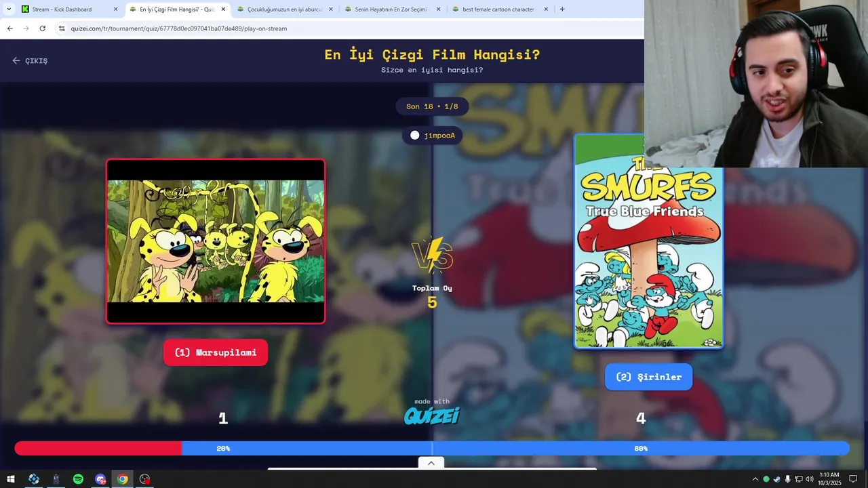This screenshot has width=868, height=488.
Task: Click the blue 80% vote bar
Action: pos(515,448)
